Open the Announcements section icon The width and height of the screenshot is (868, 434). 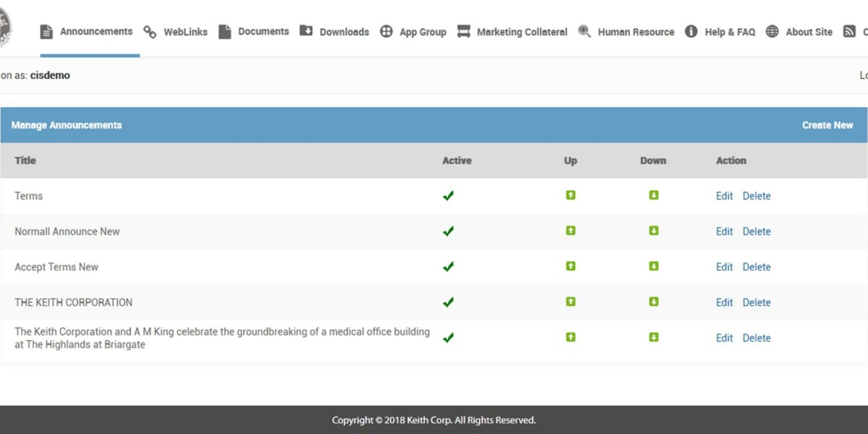click(46, 31)
